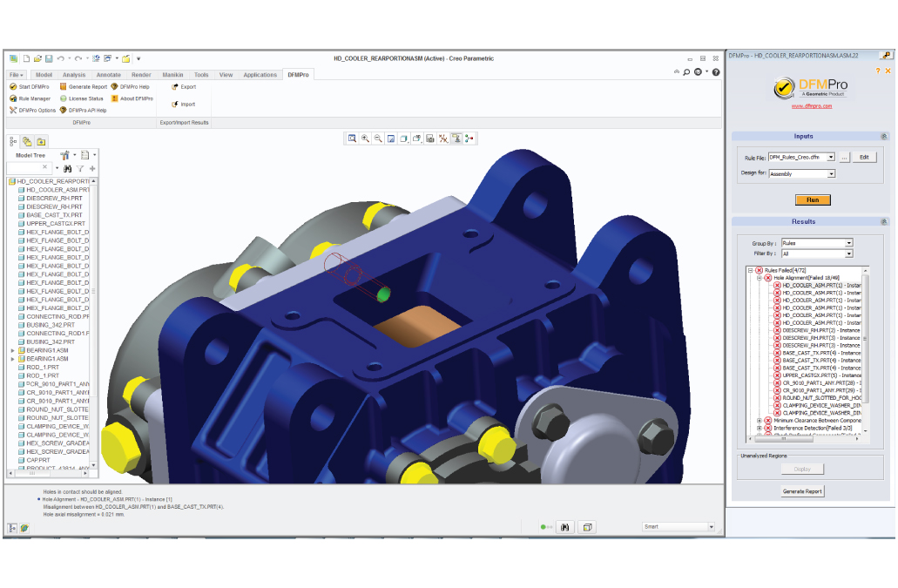Click the Save disk icon

tap(50, 58)
